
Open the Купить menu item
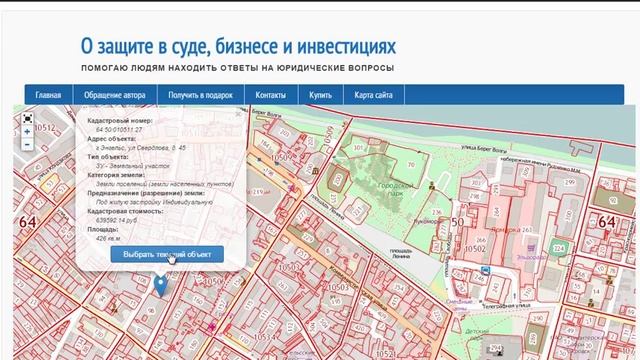coord(320,95)
